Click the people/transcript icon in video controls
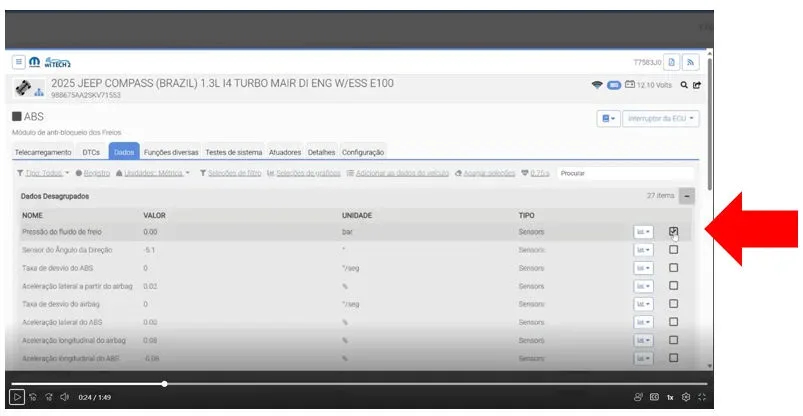 [x=638, y=397]
